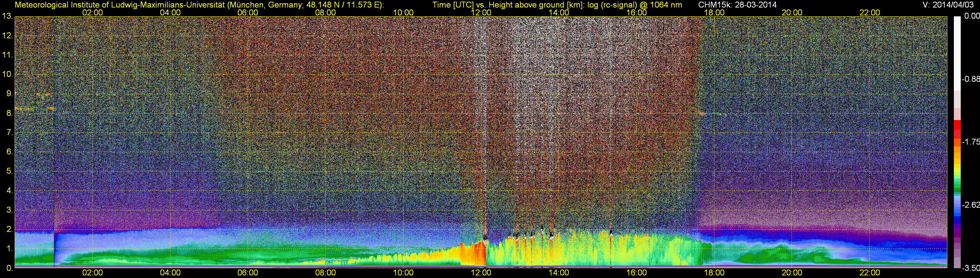
Task: Click the orange cloud echo near 8 km after 18:00
Action: pyautogui.click(x=702, y=113)
